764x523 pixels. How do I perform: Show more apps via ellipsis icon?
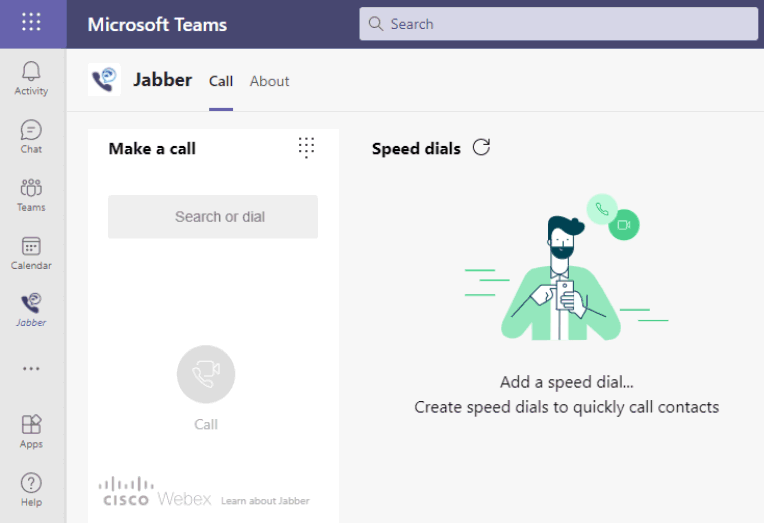[x=31, y=368]
